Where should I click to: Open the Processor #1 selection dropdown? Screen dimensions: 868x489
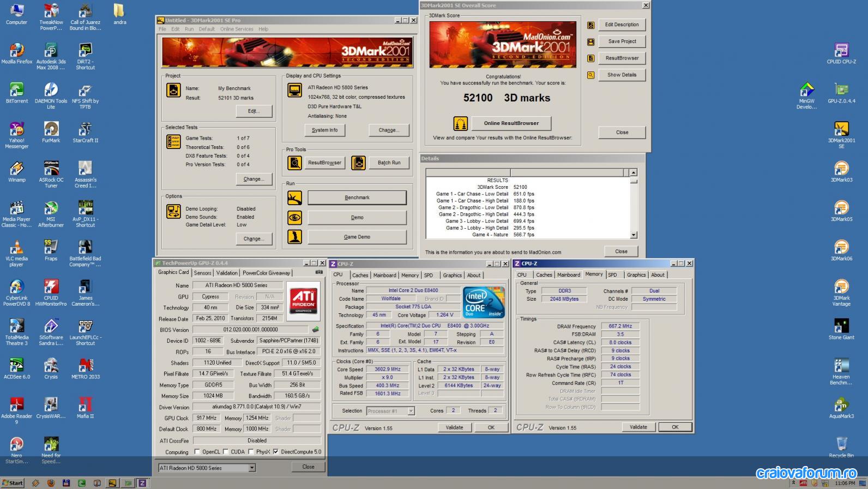[x=411, y=411]
